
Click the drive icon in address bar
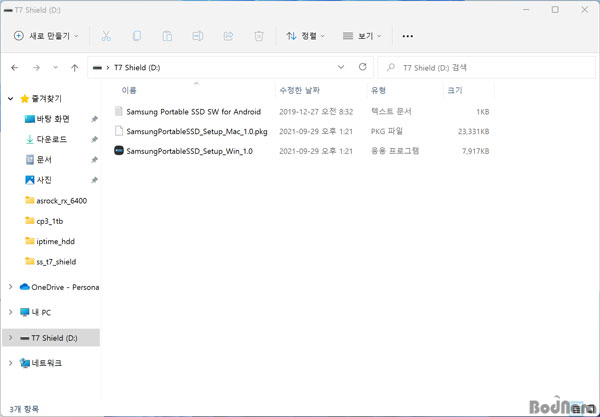pos(97,68)
